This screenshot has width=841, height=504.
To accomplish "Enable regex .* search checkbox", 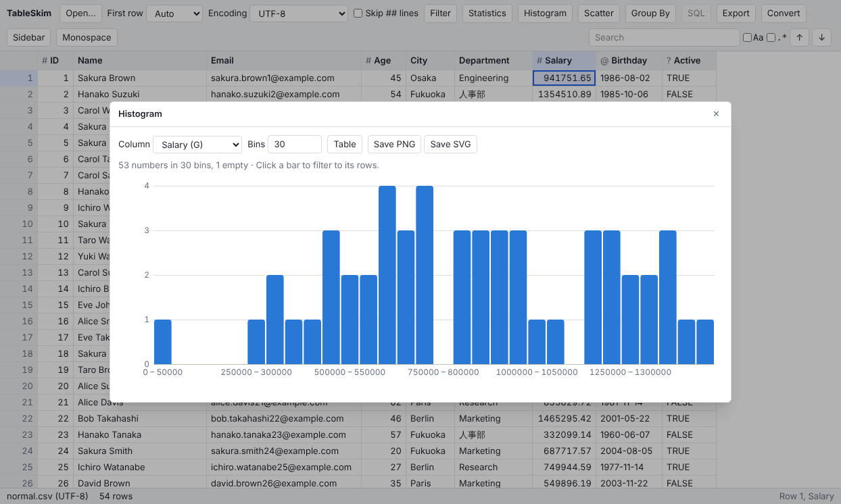I will (771, 38).
